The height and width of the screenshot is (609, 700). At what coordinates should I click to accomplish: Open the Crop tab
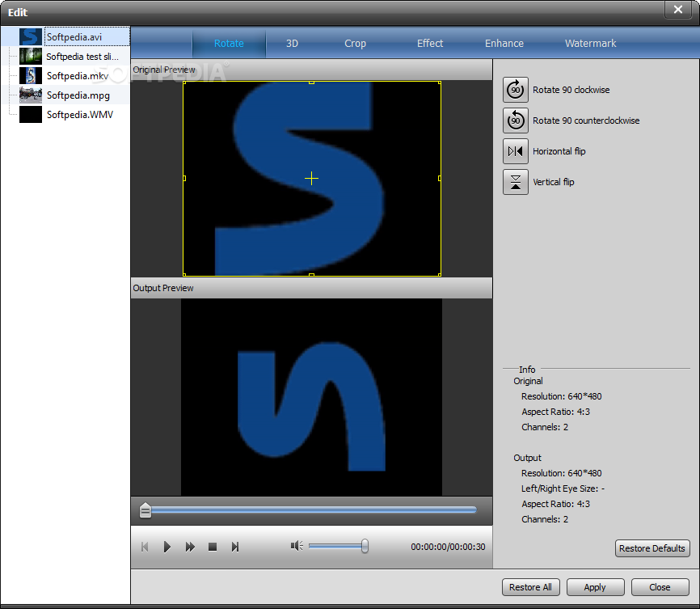click(355, 44)
